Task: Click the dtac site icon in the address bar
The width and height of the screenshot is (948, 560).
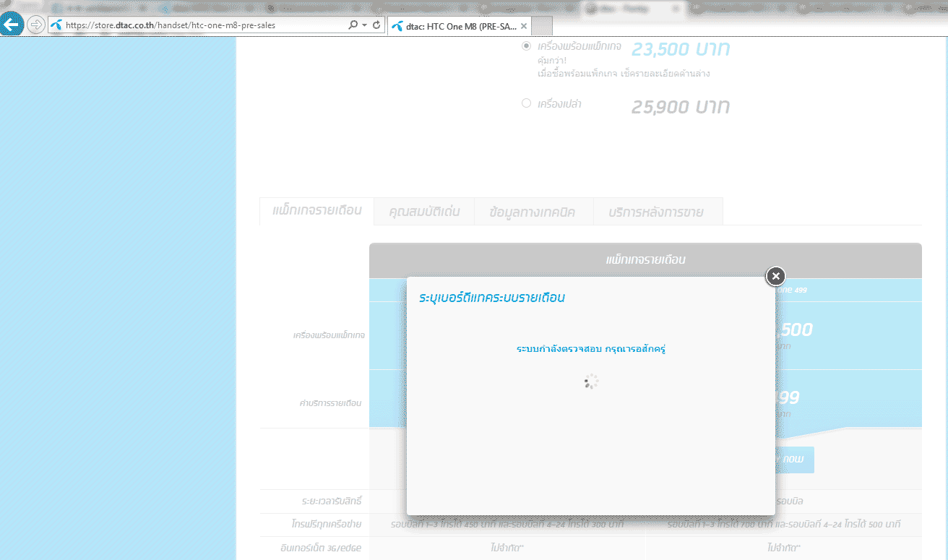Action: point(56,25)
